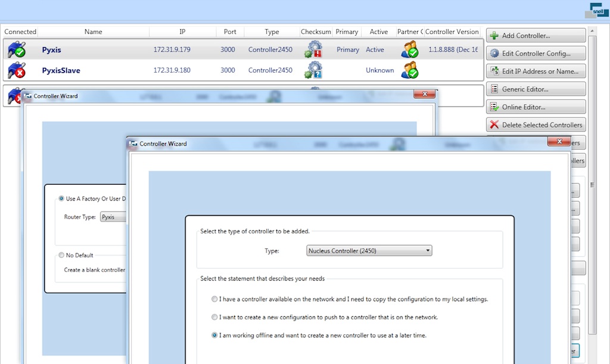Click the checksum error icon in Pyxis row
This screenshot has height=364, width=610.
tap(313, 49)
